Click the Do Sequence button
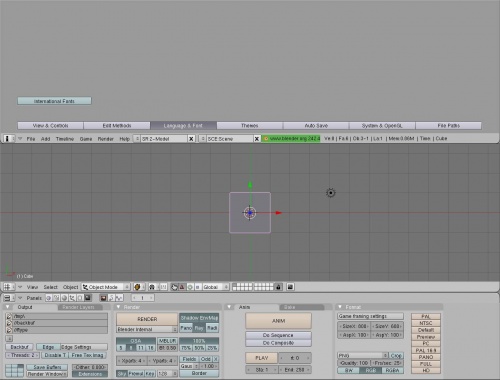Viewport: 500px width, 380px height. tap(278, 335)
